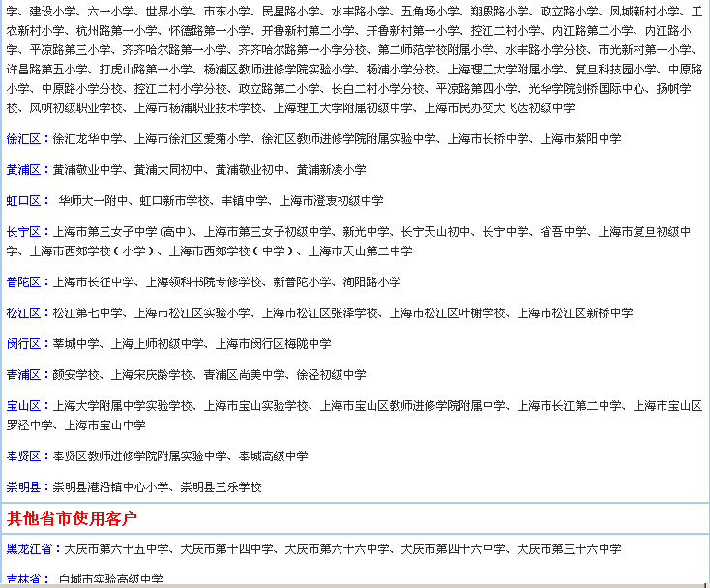Click the text 奉城高级中学

click(x=274, y=456)
